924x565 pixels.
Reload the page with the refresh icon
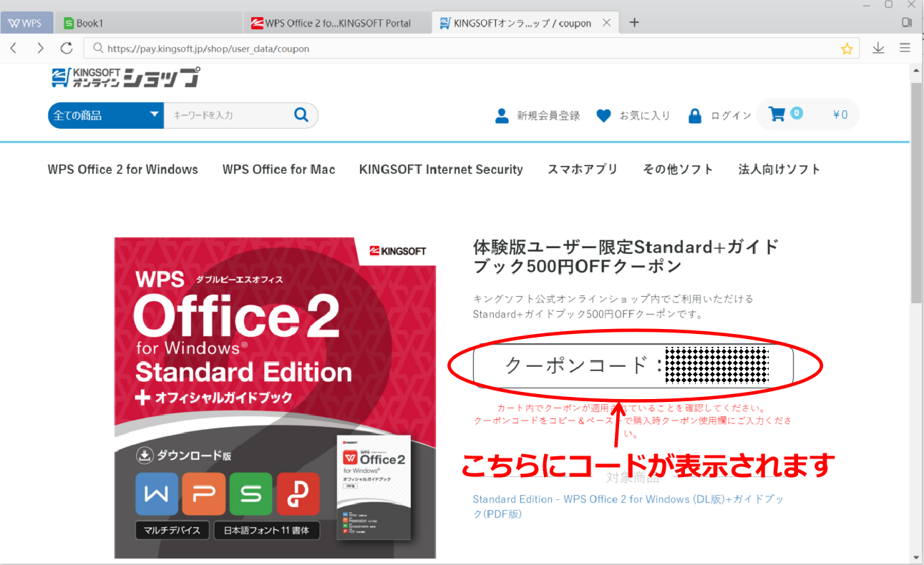(67, 48)
